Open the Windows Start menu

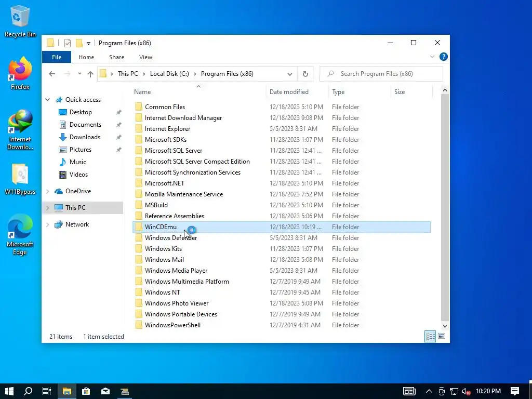9,391
